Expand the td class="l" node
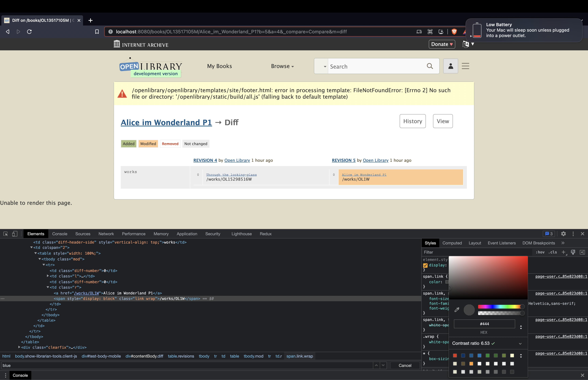The height and width of the screenshot is (380, 588). coord(48,276)
